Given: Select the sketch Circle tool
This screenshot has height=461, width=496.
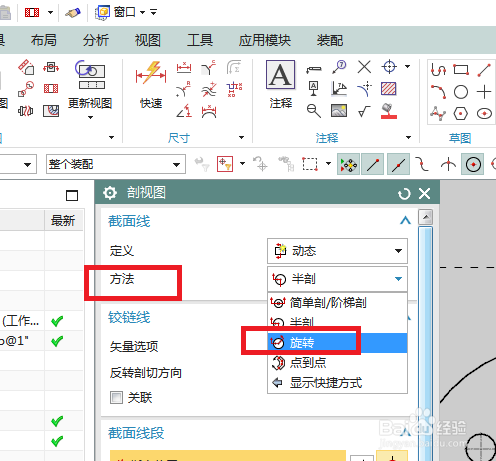Looking at the screenshot, I should pyautogui.click(x=461, y=92).
